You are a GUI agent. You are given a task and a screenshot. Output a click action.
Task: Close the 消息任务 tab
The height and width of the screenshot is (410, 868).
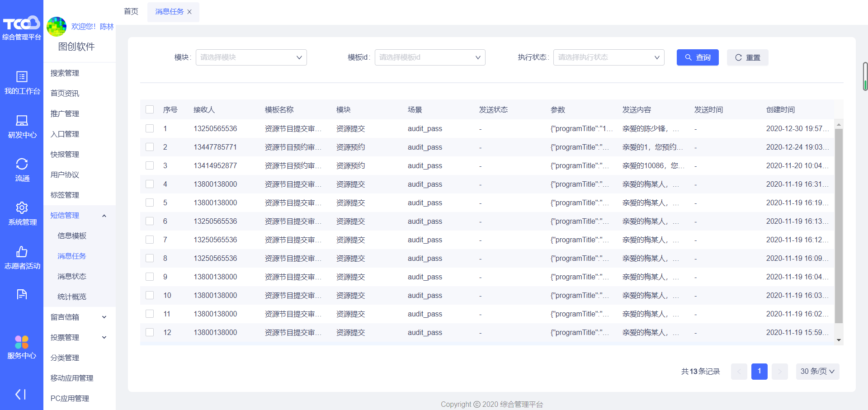189,12
